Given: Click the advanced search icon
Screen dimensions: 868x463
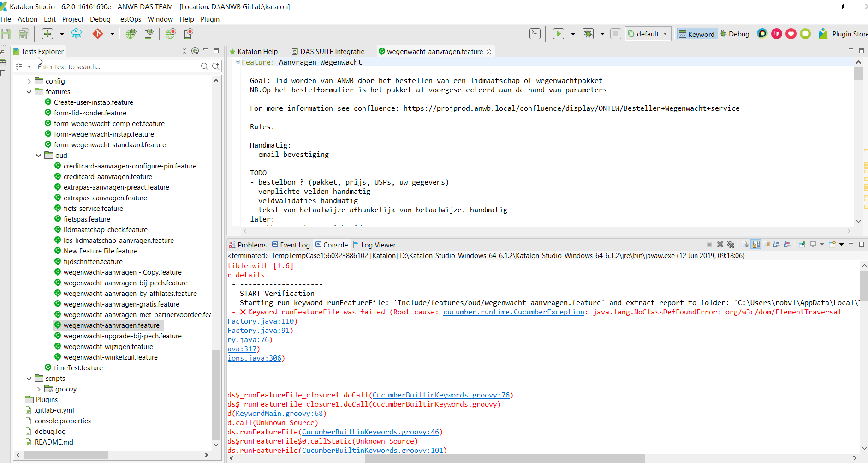Looking at the screenshot, I should (216, 66).
